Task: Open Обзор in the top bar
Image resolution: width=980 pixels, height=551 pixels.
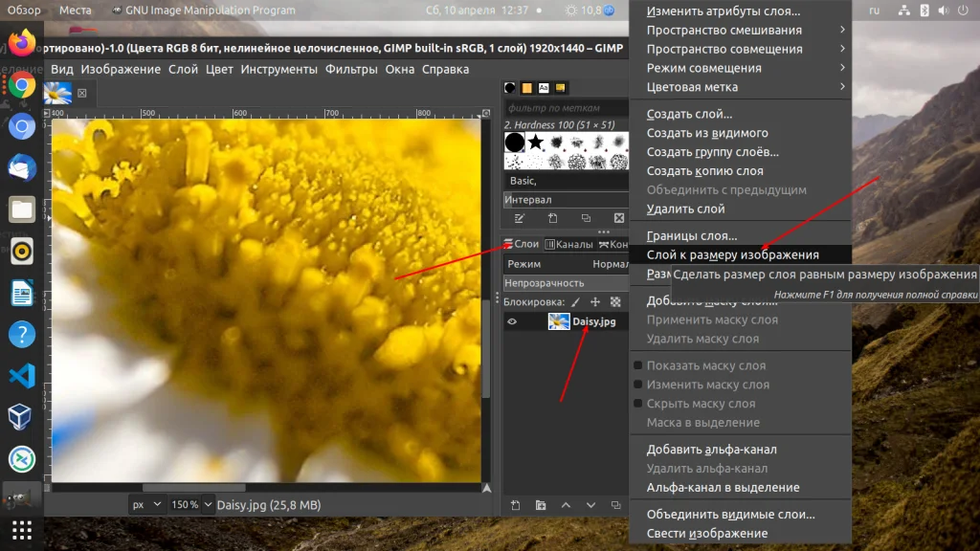Action: (25, 11)
